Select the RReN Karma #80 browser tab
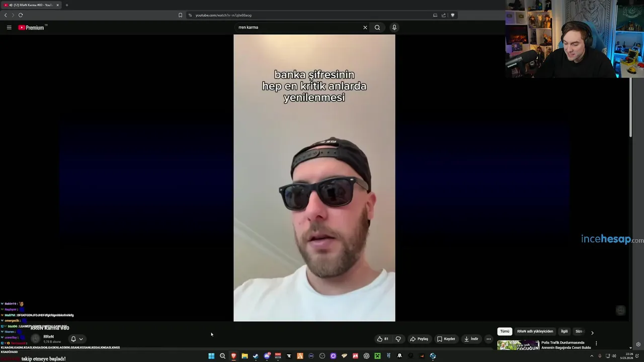The height and width of the screenshot is (362, 644). 31,5
